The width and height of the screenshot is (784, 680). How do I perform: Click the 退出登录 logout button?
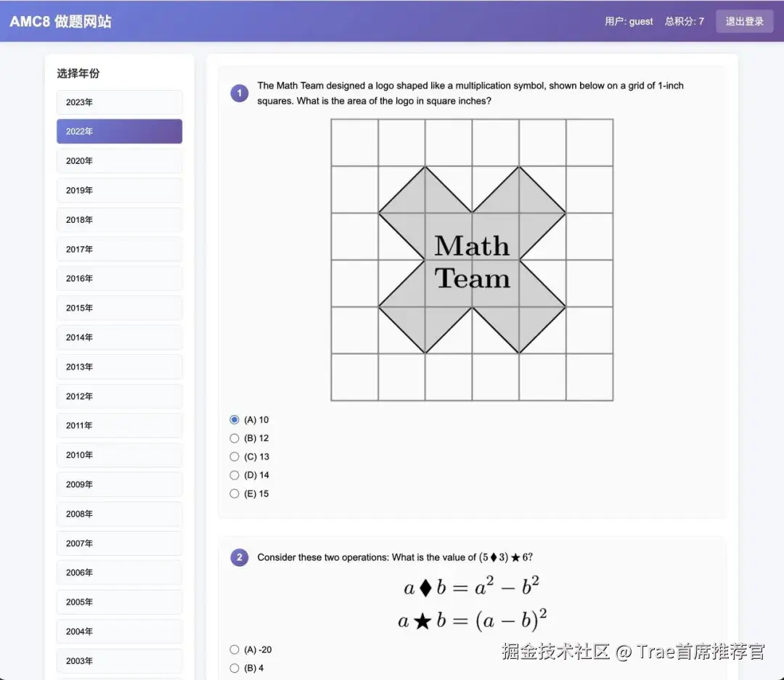(745, 22)
